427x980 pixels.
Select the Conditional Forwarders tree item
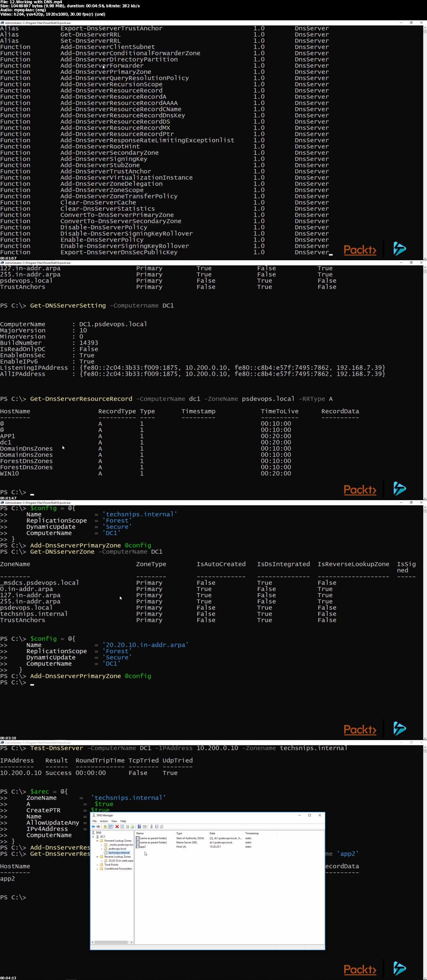(118, 869)
